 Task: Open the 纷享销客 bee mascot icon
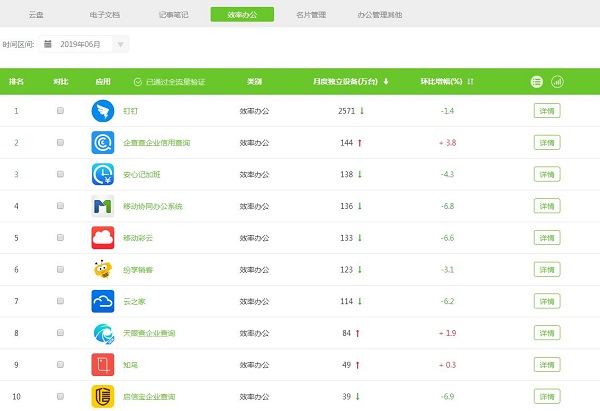(x=103, y=269)
